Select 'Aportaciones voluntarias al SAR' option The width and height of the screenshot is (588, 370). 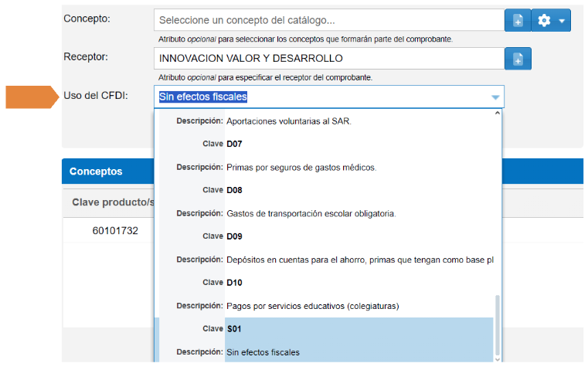pos(287,121)
